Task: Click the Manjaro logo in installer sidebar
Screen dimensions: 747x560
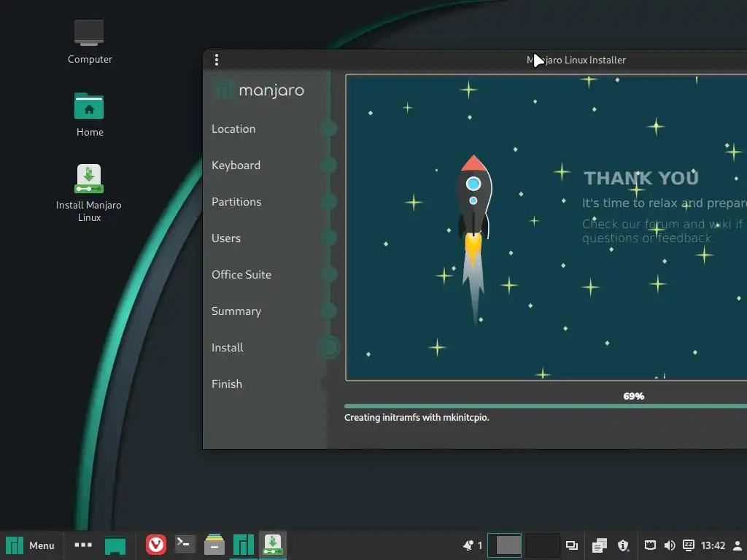Action: (x=260, y=90)
